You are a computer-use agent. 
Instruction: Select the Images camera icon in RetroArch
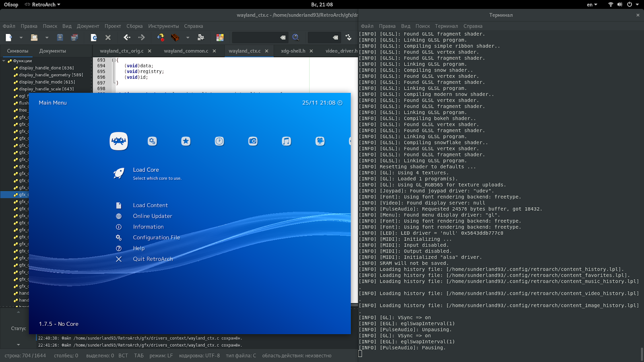253,141
